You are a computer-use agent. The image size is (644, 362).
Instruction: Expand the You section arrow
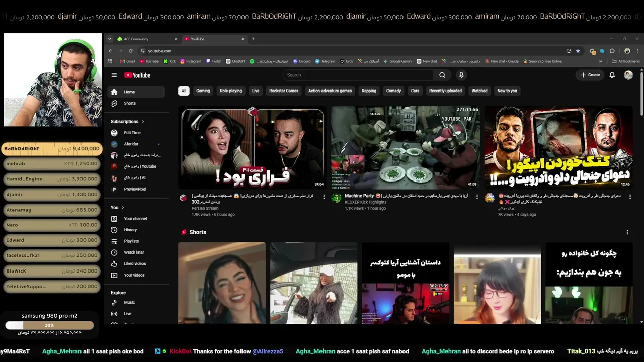point(123,207)
